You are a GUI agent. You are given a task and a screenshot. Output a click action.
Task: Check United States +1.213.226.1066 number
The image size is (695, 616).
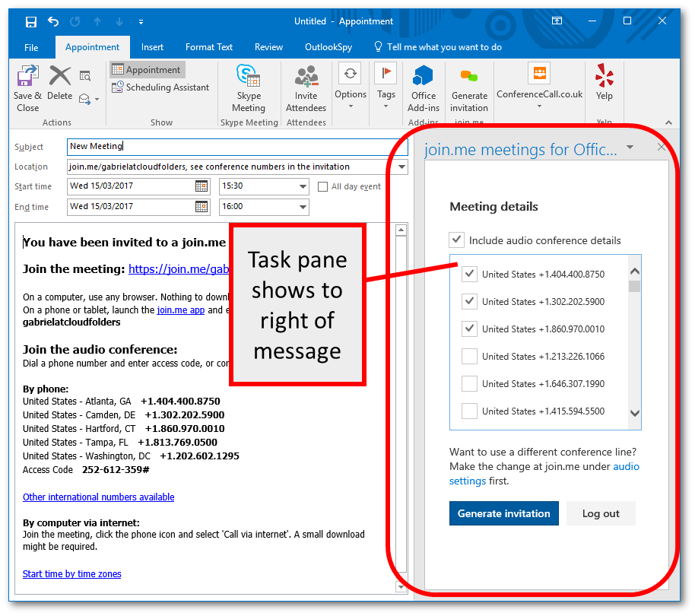point(470,357)
